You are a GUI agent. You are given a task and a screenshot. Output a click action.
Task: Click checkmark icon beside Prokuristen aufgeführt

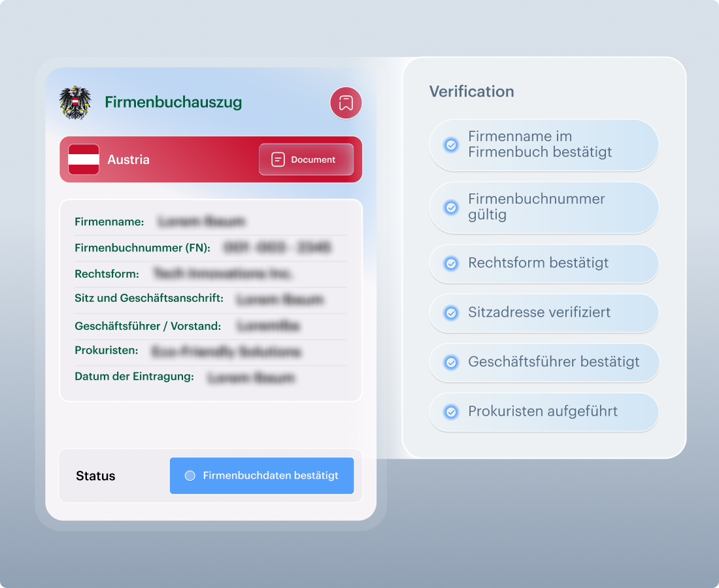[451, 412]
